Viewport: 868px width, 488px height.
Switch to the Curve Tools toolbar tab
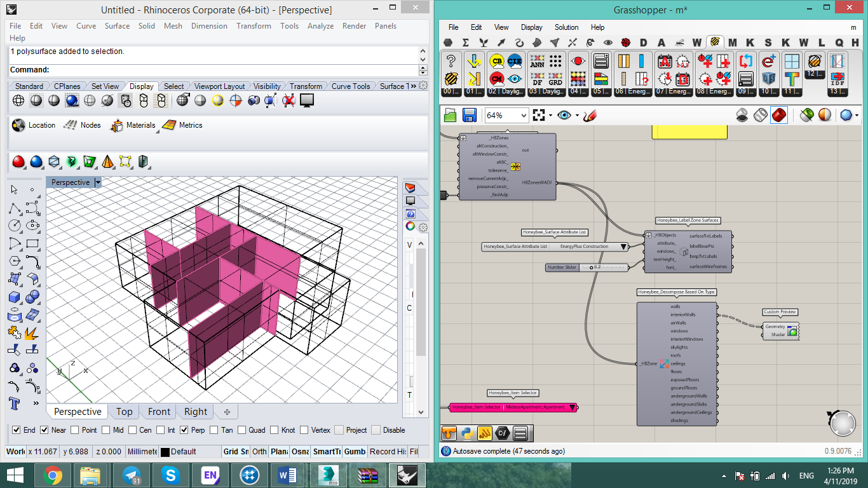(351, 86)
